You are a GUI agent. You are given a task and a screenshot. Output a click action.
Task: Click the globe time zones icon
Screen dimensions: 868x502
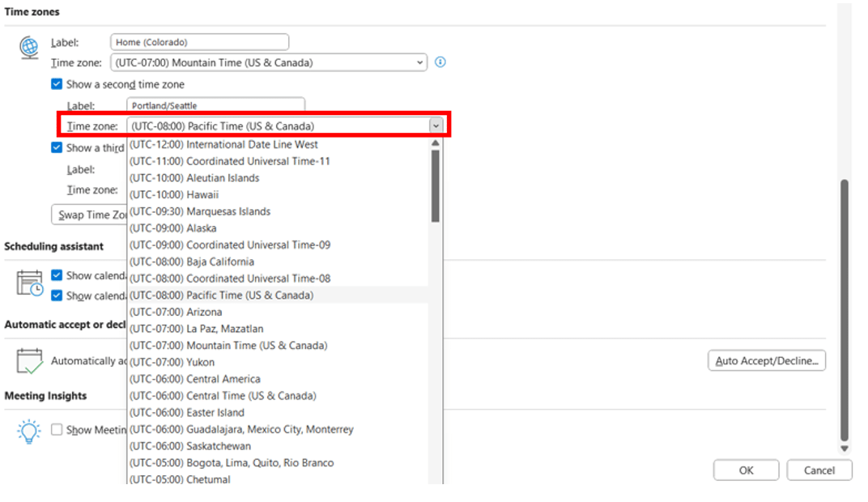(29, 48)
